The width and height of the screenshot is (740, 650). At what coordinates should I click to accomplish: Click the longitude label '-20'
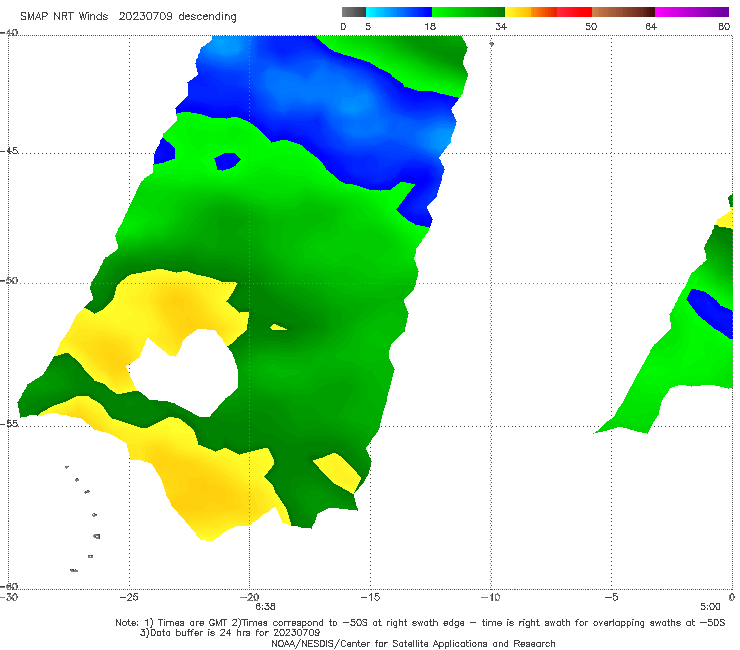tap(250, 597)
